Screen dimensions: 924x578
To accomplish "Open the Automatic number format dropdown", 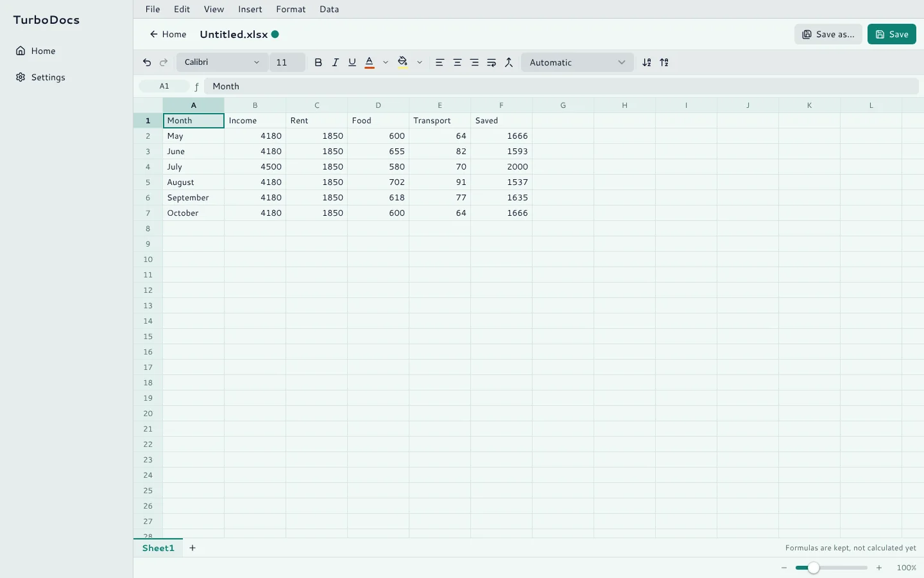I will (x=577, y=62).
